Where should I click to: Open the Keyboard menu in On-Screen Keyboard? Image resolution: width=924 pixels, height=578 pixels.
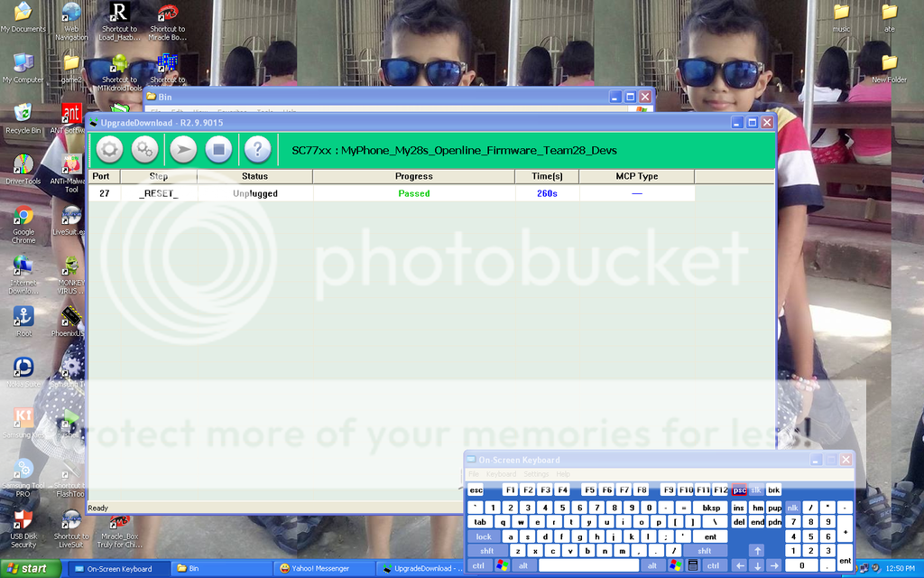coord(501,474)
